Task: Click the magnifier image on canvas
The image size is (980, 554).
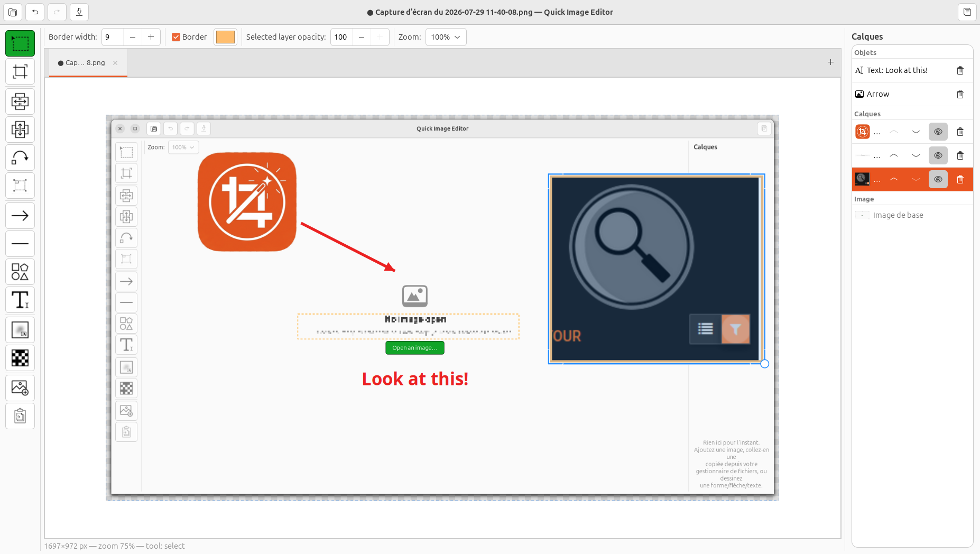Action: pyautogui.click(x=655, y=269)
